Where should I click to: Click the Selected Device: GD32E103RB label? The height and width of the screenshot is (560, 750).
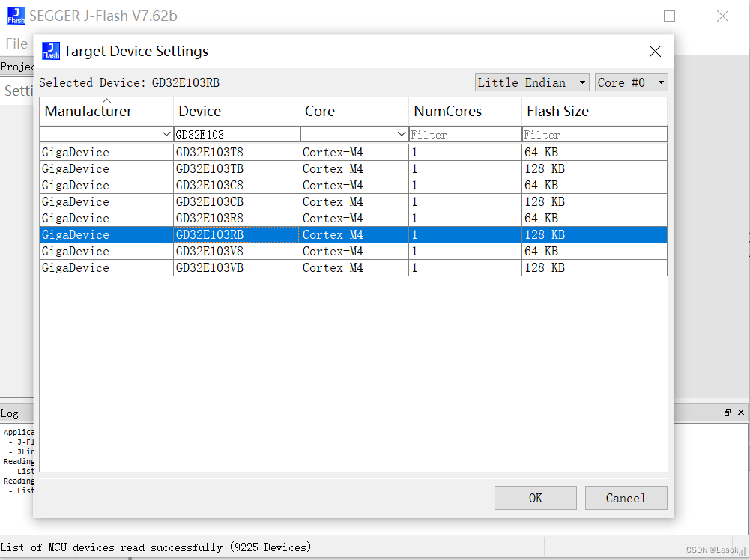tap(129, 82)
